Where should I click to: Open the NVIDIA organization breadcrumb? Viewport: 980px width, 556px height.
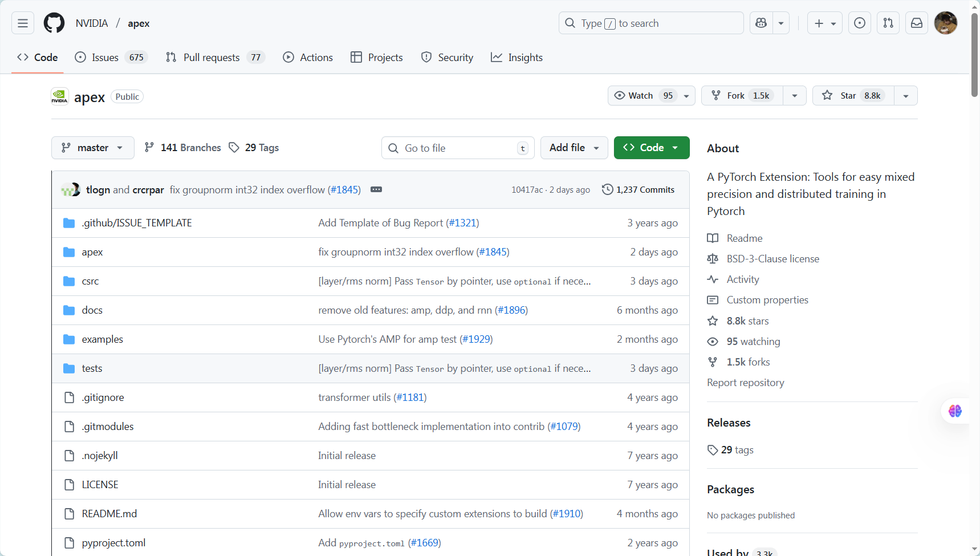[x=92, y=23]
